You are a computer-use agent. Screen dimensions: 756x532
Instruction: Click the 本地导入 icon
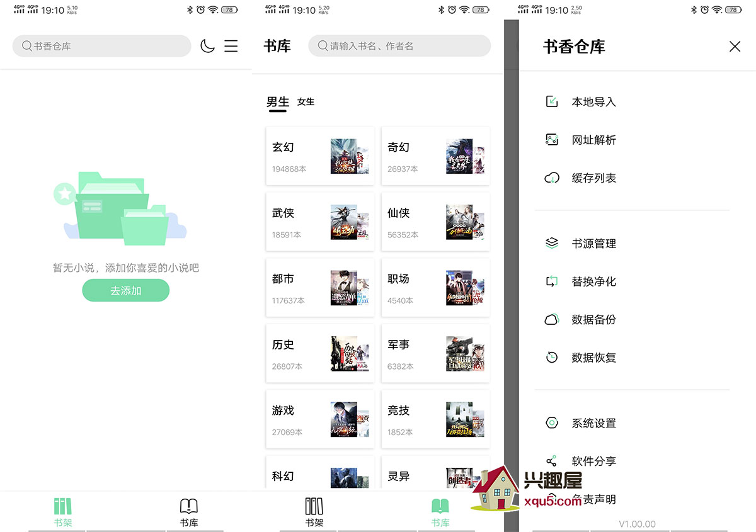click(552, 101)
